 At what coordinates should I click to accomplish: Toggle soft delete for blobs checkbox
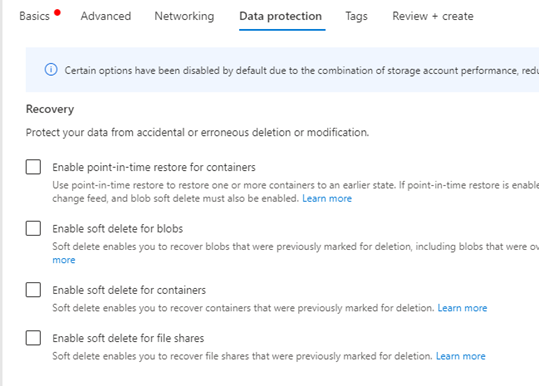click(33, 228)
